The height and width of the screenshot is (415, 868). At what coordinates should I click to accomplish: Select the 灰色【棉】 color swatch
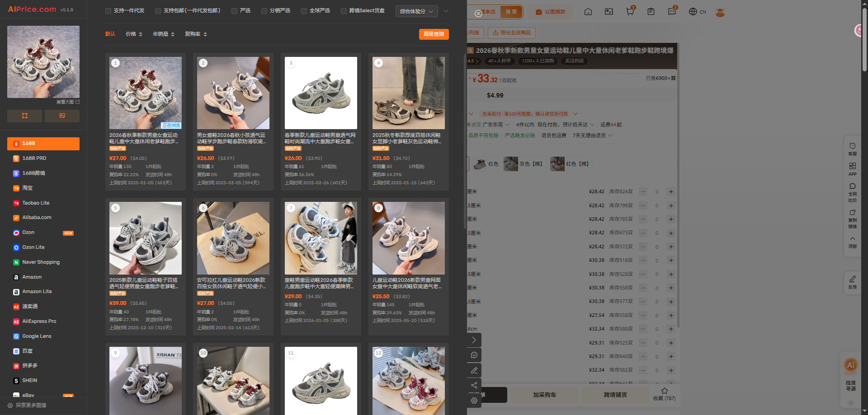point(524,164)
